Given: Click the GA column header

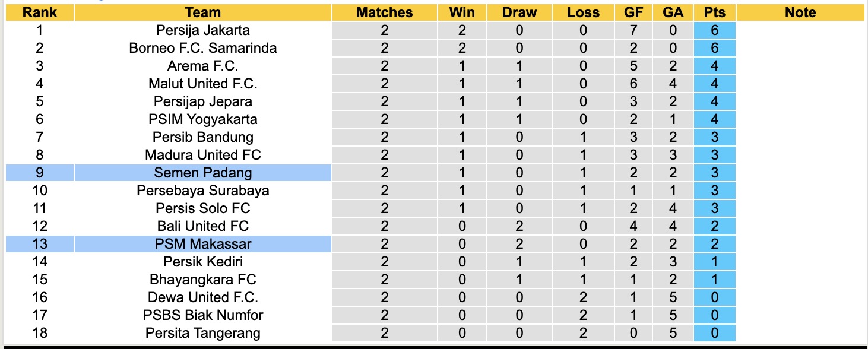Looking at the screenshot, I should (x=673, y=12).
